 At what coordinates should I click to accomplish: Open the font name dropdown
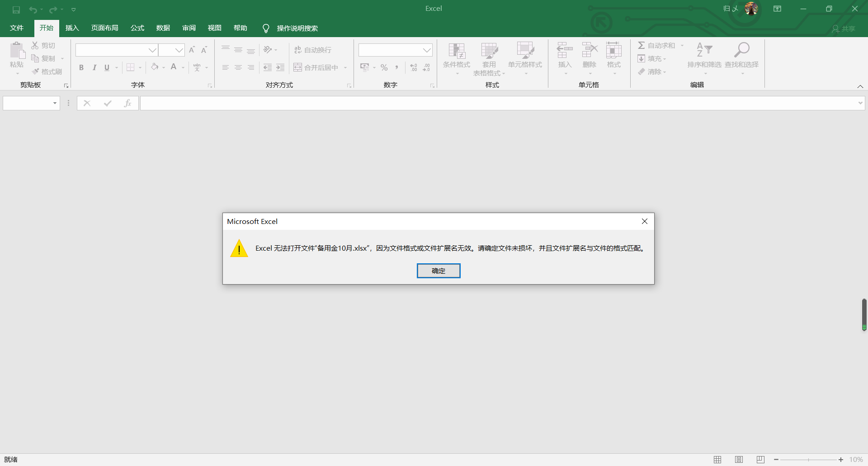click(153, 50)
